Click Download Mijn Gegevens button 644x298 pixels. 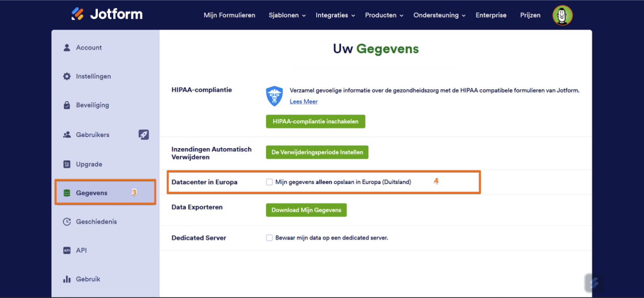(x=306, y=210)
